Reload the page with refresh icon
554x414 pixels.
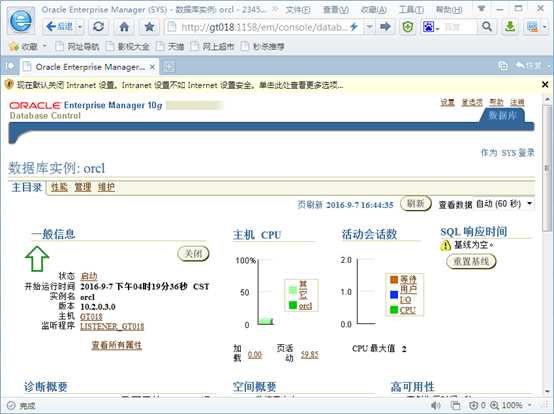tap(99, 26)
